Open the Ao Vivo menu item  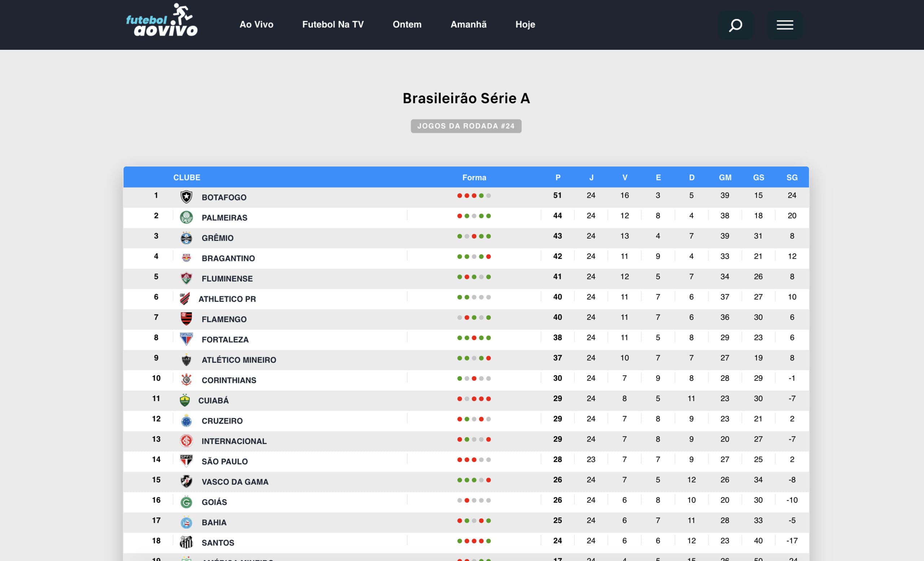257,25
